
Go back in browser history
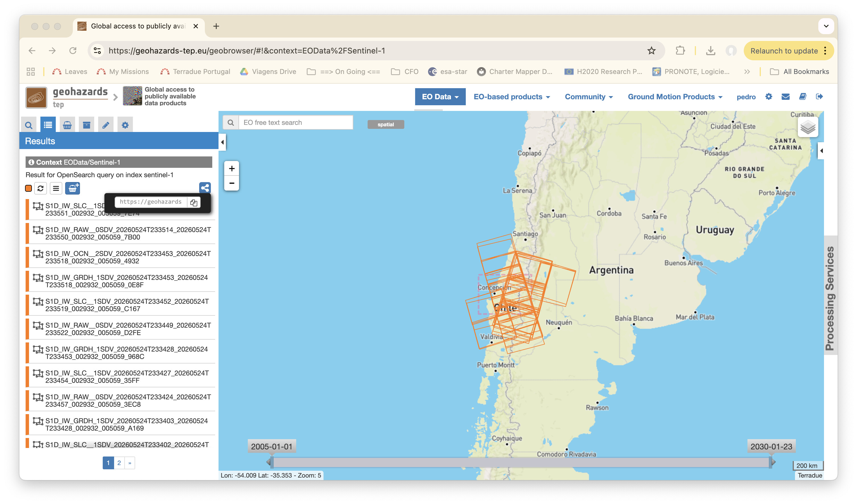click(x=32, y=51)
